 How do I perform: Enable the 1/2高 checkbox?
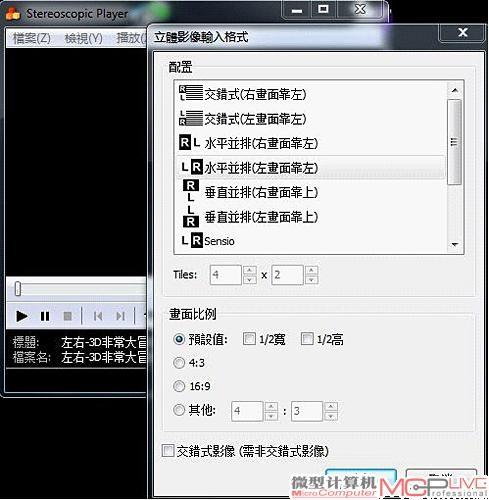pyautogui.click(x=307, y=339)
